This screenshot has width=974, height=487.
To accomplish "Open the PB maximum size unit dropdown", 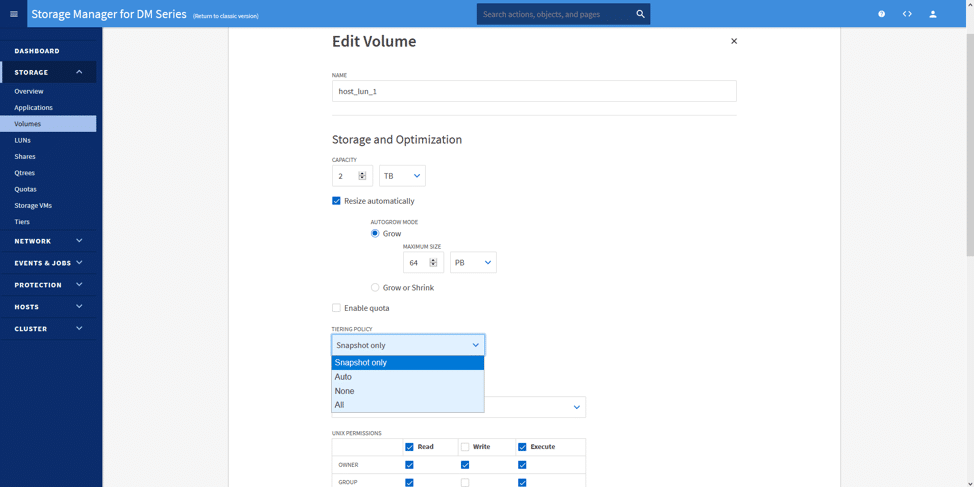I will click(x=473, y=263).
